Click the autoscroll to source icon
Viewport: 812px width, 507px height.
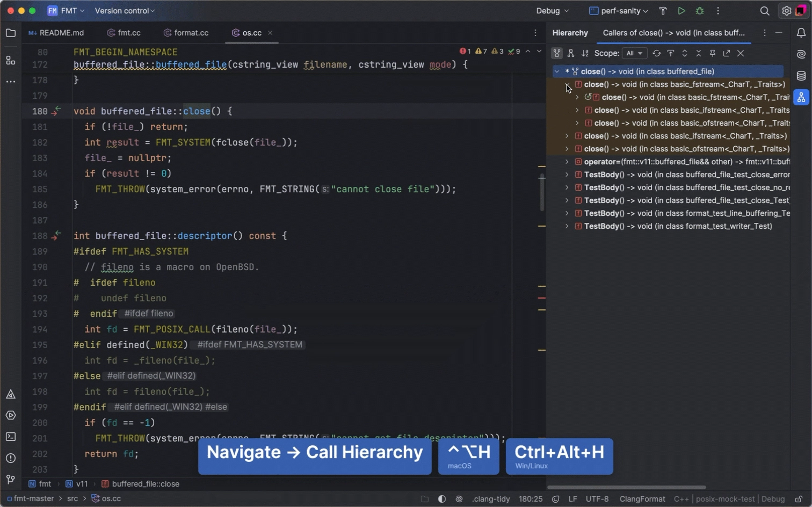tap(671, 53)
